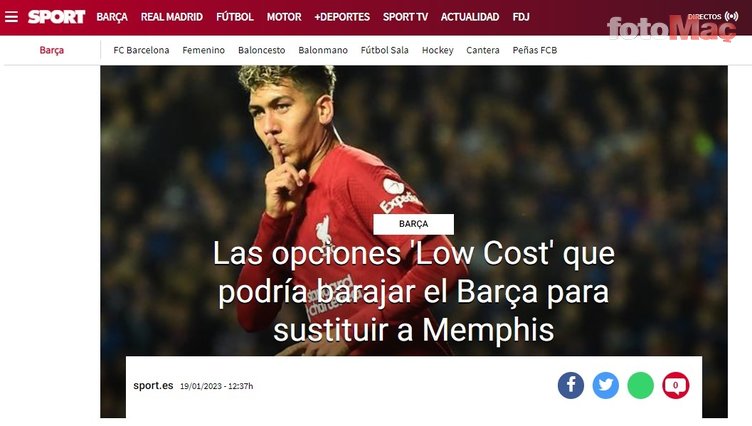The image size is (752, 426).
Task: Click the Baloncesto subsection link
Action: (261, 50)
